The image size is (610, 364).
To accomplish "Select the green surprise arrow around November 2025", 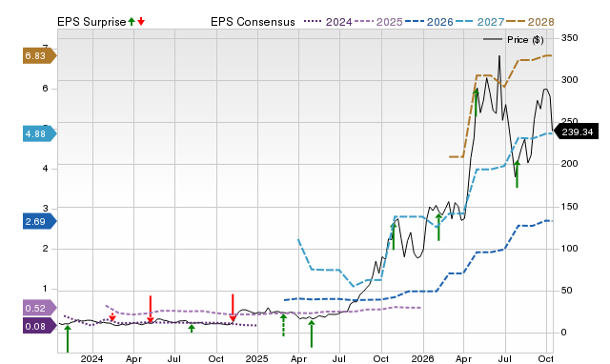I will click(394, 236).
